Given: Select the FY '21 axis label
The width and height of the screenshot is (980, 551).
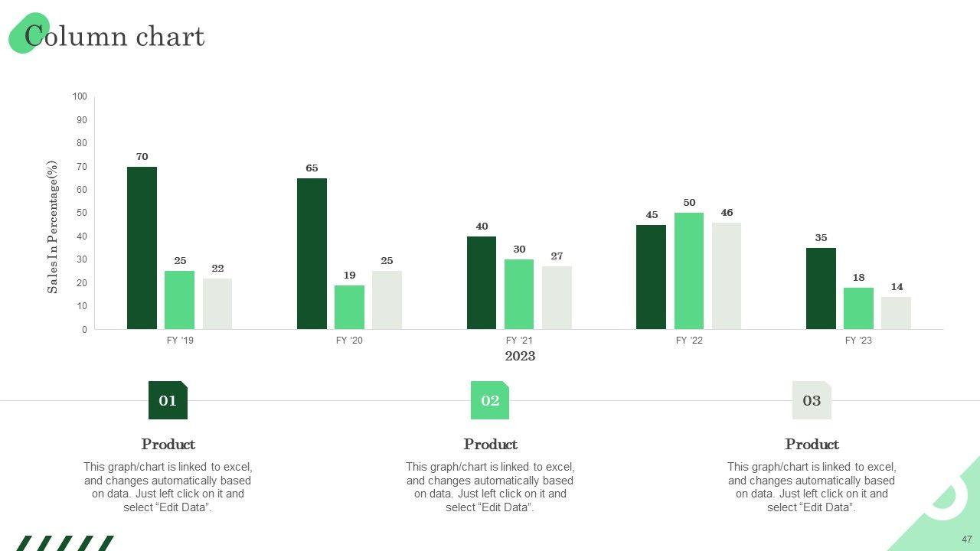Looking at the screenshot, I should pos(519,341).
